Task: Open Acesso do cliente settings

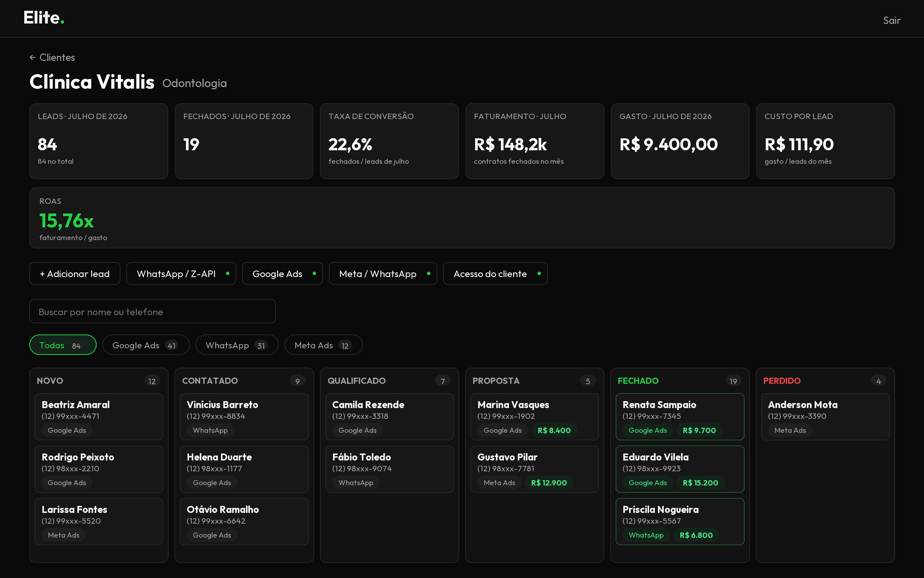Action: click(x=495, y=274)
